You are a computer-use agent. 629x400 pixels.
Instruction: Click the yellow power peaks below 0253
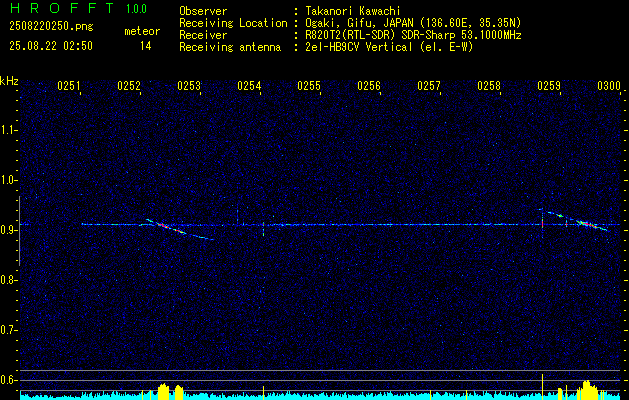pos(170,391)
